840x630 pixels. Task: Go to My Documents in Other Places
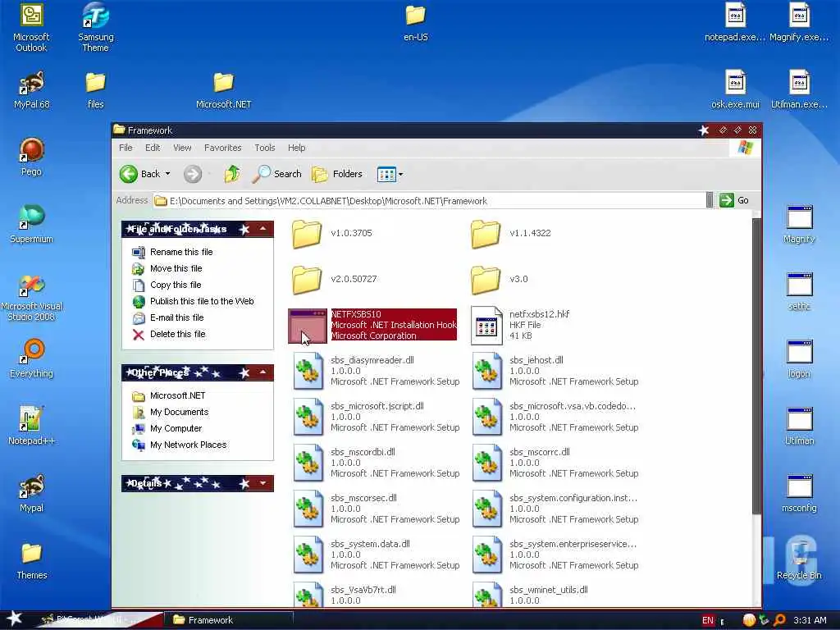coord(179,412)
